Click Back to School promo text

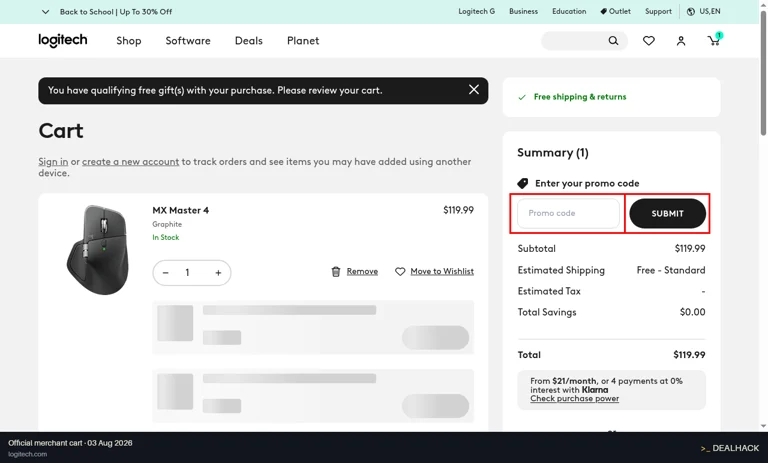pos(116,12)
